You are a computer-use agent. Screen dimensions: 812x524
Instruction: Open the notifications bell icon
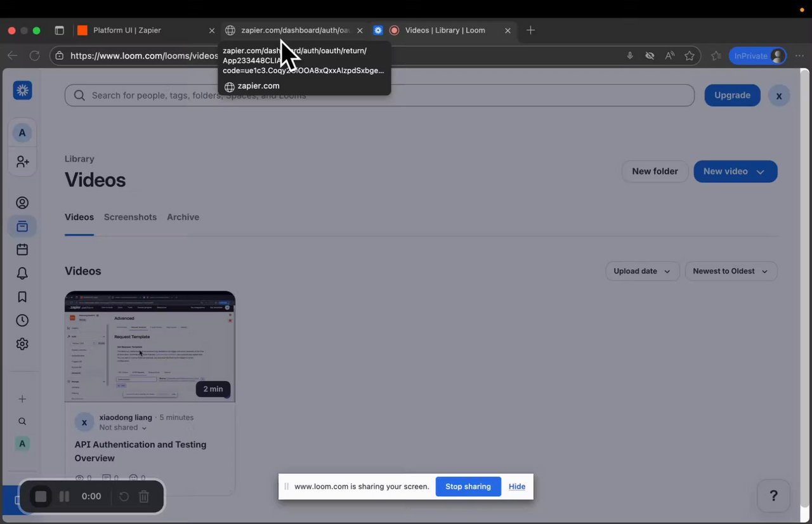(22, 273)
